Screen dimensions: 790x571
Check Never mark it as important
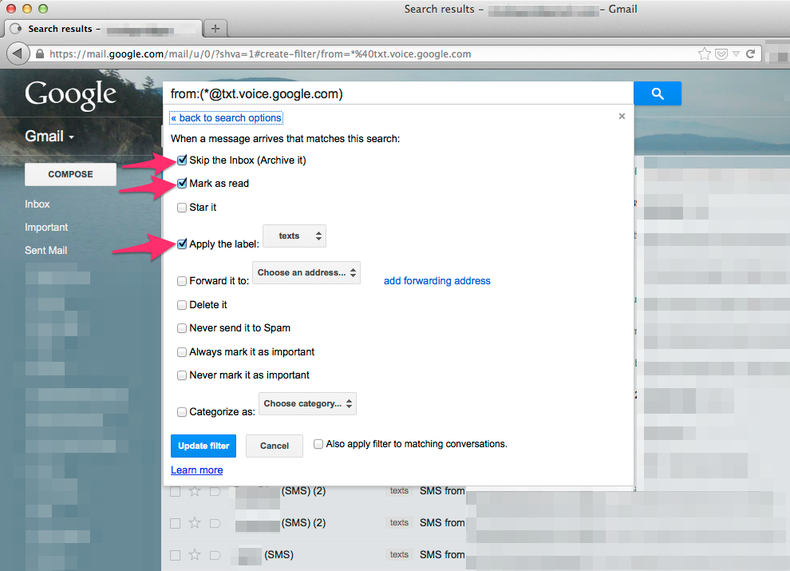(x=182, y=375)
